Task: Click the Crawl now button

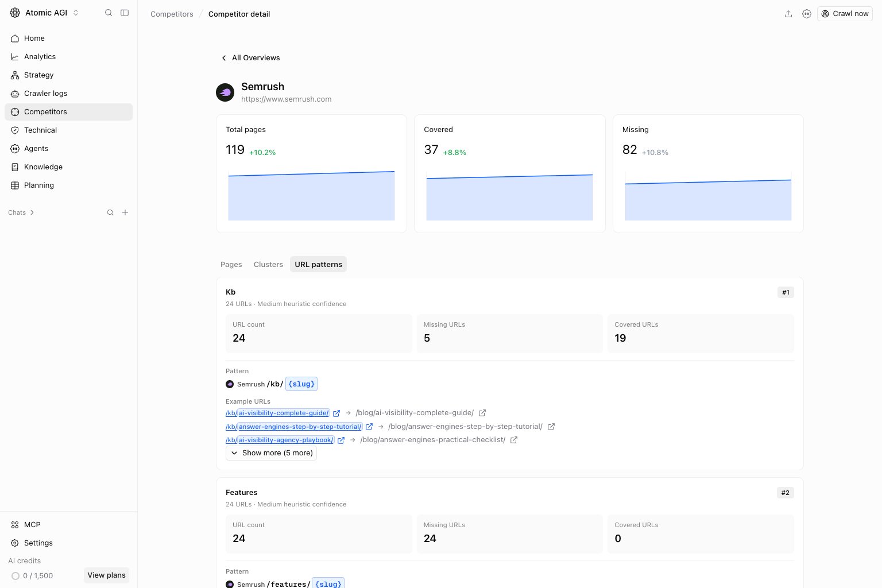Action: point(845,14)
